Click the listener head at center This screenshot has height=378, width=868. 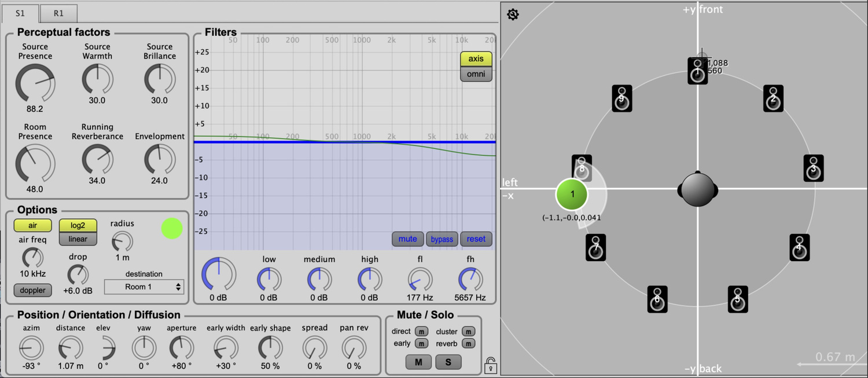coord(698,189)
